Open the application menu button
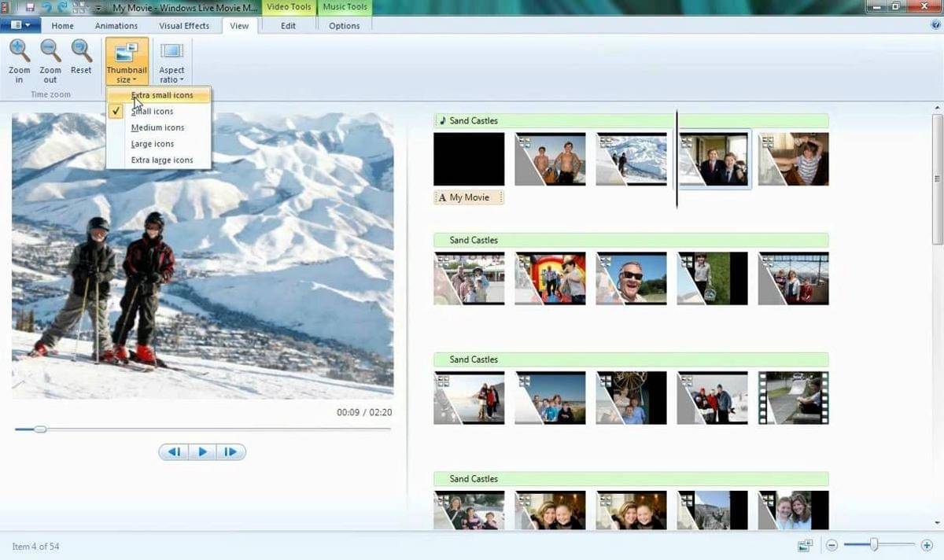Image resolution: width=944 pixels, height=560 pixels. (x=20, y=25)
